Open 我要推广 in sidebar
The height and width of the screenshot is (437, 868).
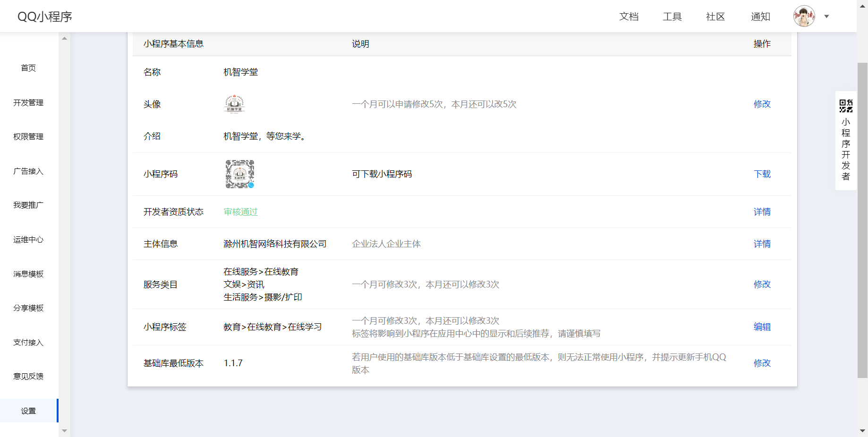[28, 205]
